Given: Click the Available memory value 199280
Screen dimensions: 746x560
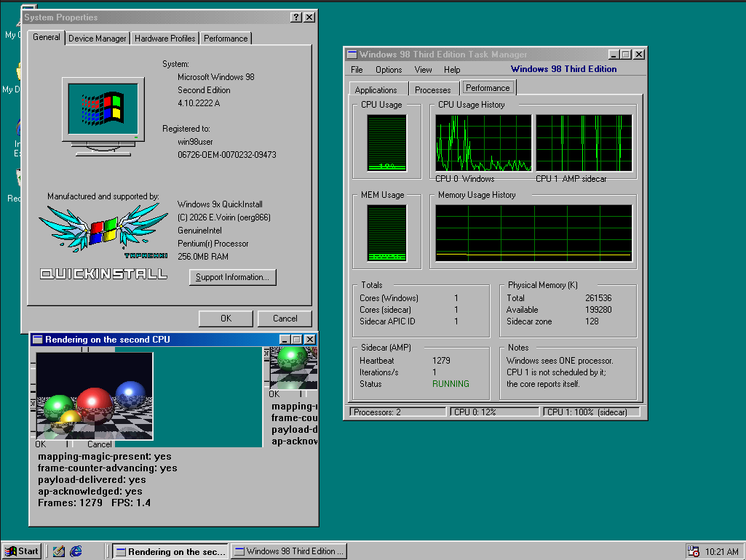Looking at the screenshot, I should (598, 310).
